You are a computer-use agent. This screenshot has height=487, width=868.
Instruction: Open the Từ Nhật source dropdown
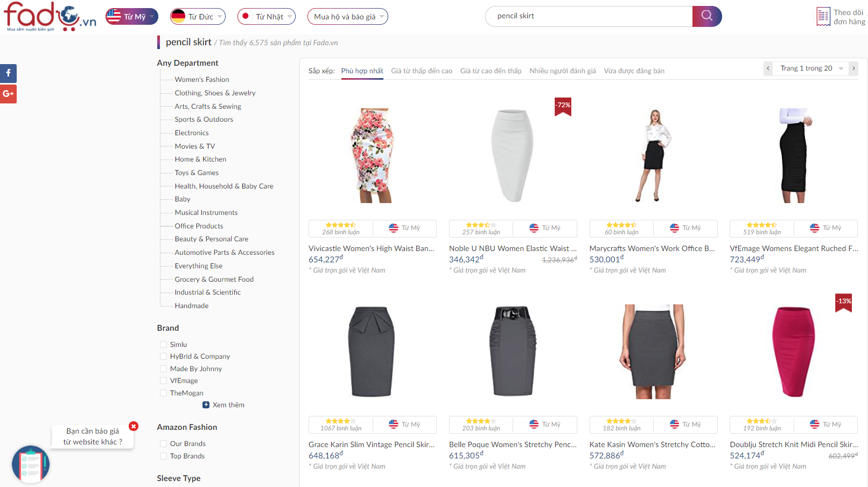(267, 16)
